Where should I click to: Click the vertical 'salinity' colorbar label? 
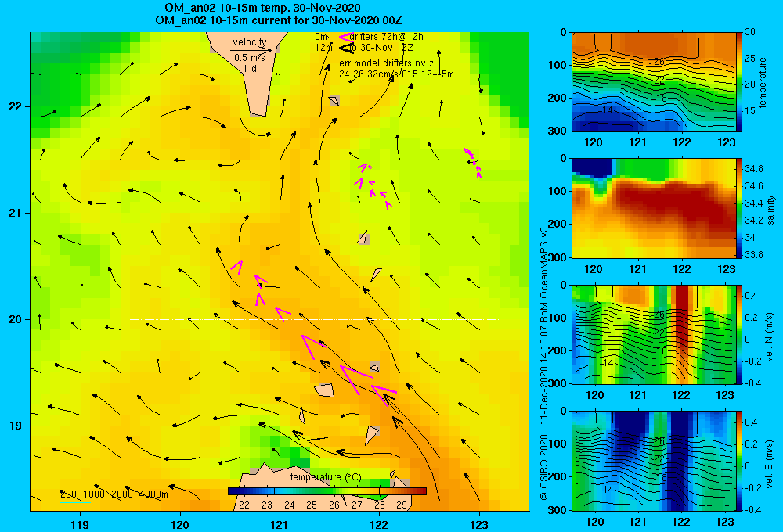tap(771, 210)
